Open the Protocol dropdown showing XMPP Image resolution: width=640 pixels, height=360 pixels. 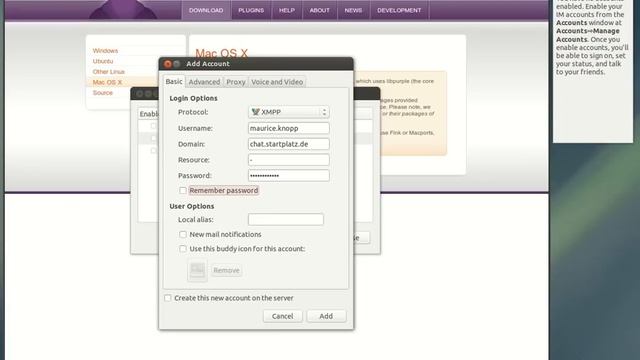(x=289, y=112)
